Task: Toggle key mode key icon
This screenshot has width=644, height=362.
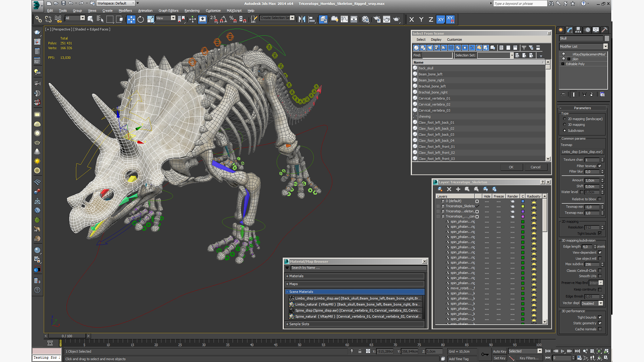Action: click(485, 354)
